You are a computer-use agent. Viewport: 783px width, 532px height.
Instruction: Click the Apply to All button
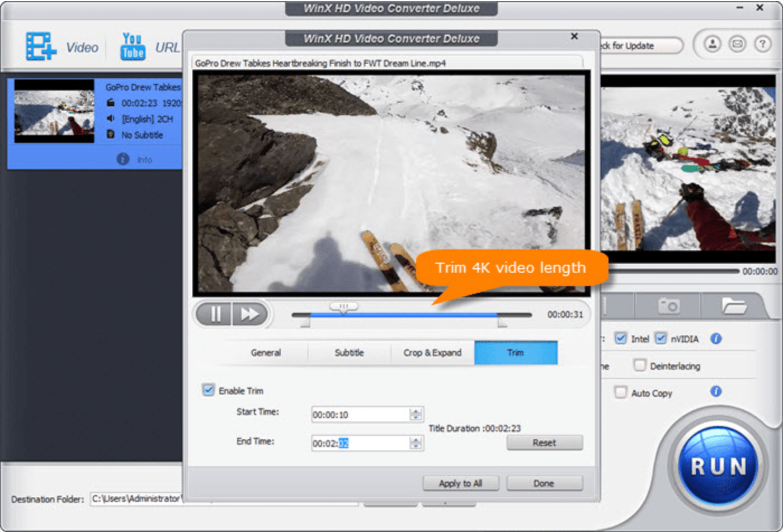pyautogui.click(x=460, y=483)
